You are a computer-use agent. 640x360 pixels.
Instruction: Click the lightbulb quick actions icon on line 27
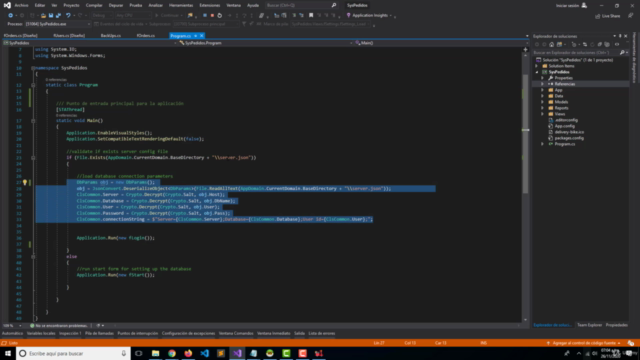[x=25, y=182]
